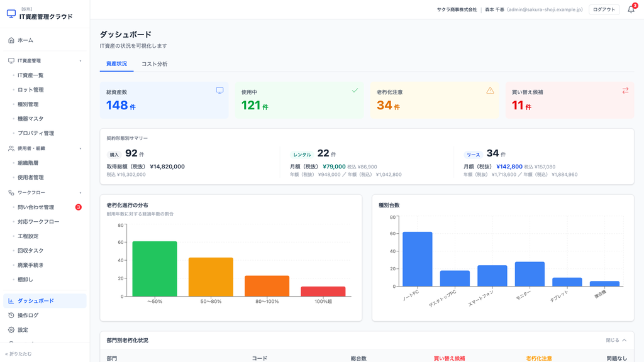Collapse the IT資産管理 sidebar section
Image resolution: width=644 pixels, height=362 pixels.
45,61
